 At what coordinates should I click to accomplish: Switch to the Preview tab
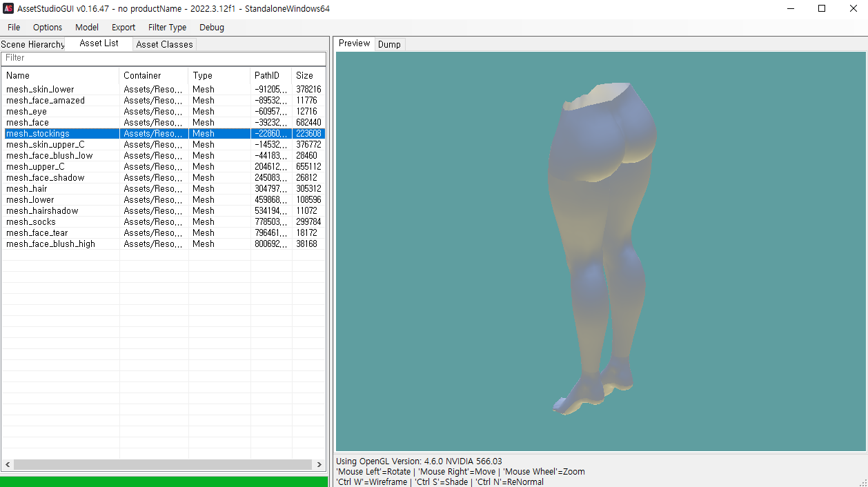point(354,43)
